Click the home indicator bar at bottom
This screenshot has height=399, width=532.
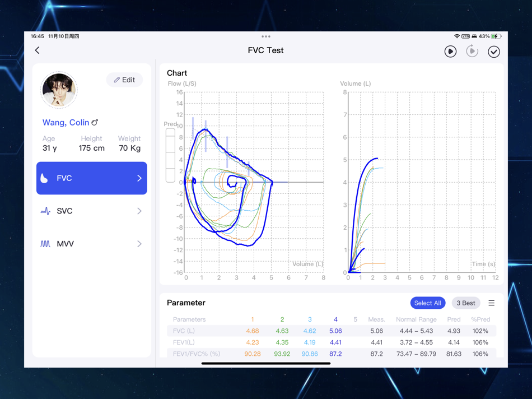point(266,363)
